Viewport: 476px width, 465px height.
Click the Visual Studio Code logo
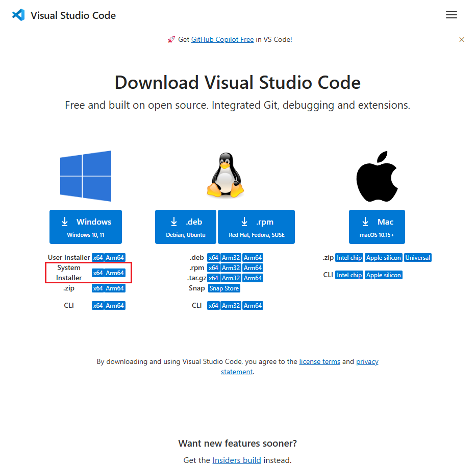click(x=17, y=15)
